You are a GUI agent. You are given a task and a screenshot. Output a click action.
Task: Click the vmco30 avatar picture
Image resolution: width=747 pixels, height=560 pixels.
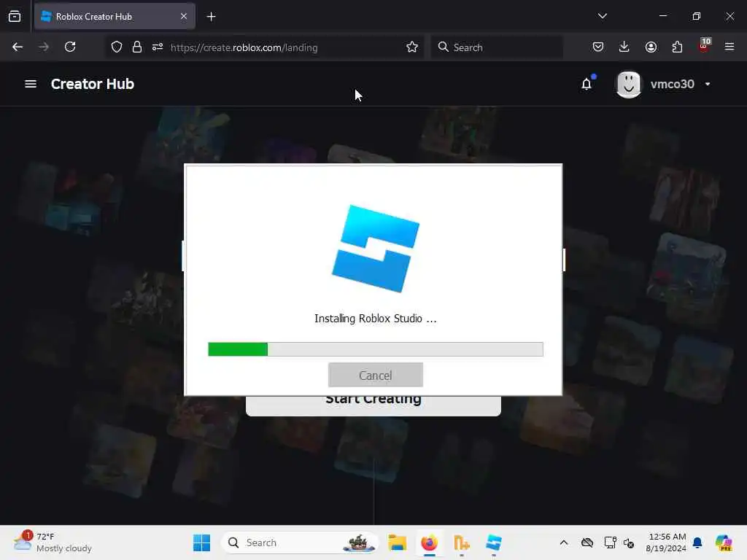click(628, 85)
